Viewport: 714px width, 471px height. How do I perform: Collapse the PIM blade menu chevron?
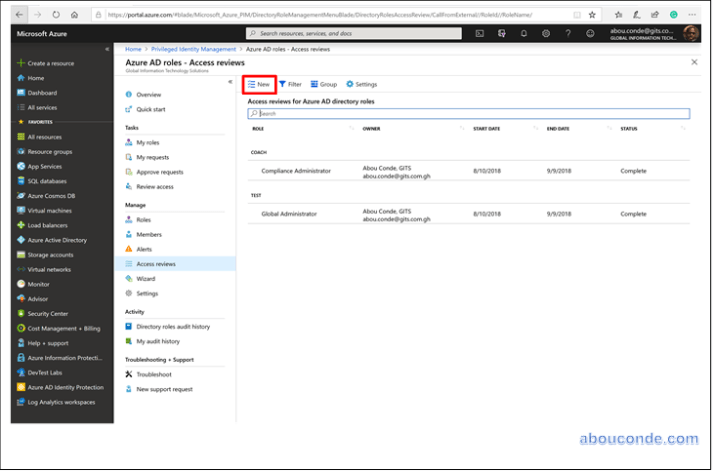coord(230,81)
